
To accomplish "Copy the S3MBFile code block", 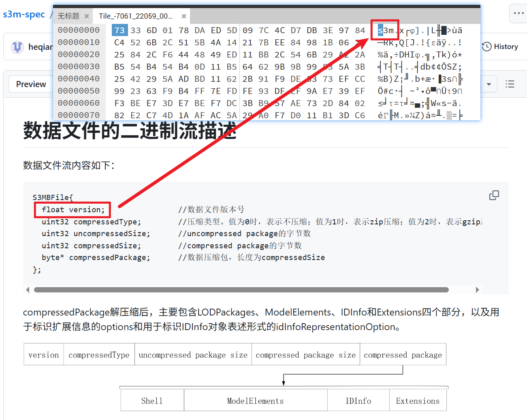I will [x=494, y=196].
